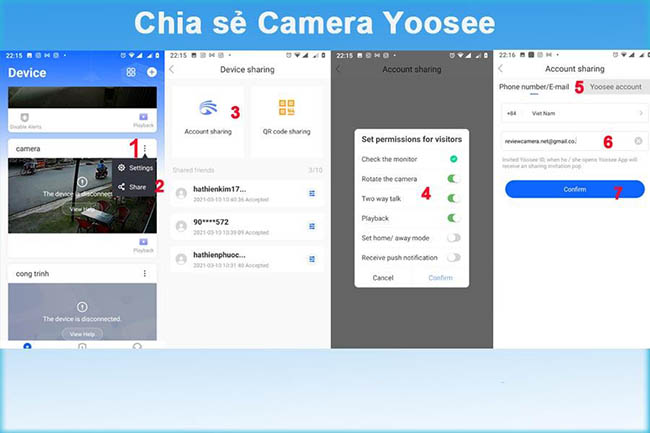Go back from Account sharing form
The height and width of the screenshot is (433, 650).
[x=501, y=68]
